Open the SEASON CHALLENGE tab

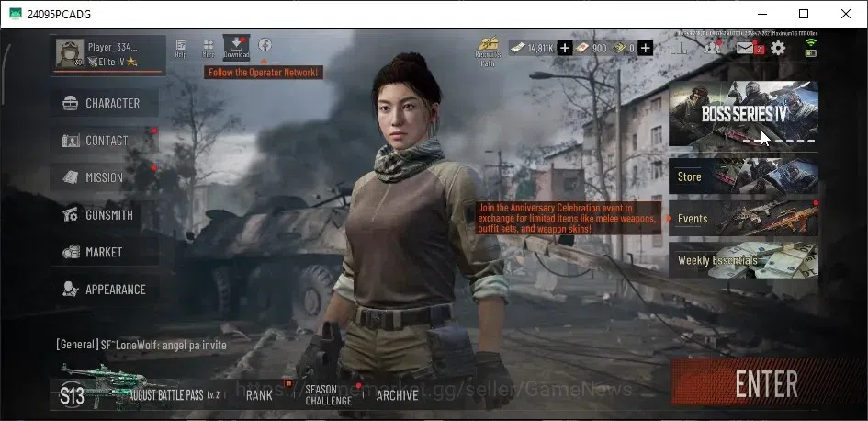pyautogui.click(x=329, y=395)
